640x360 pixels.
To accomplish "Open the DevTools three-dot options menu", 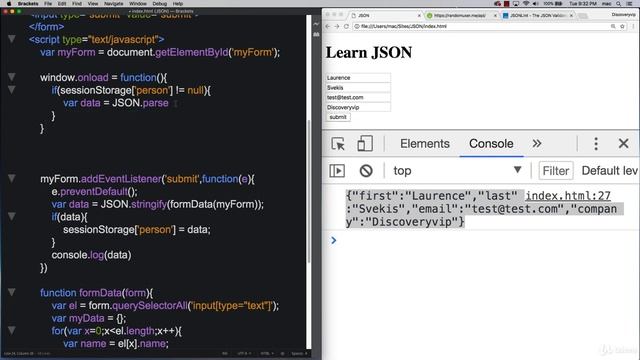I will pos(596,144).
